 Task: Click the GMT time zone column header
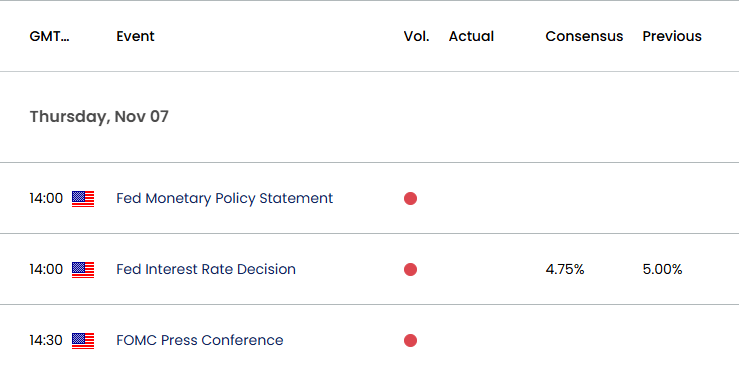(x=49, y=36)
